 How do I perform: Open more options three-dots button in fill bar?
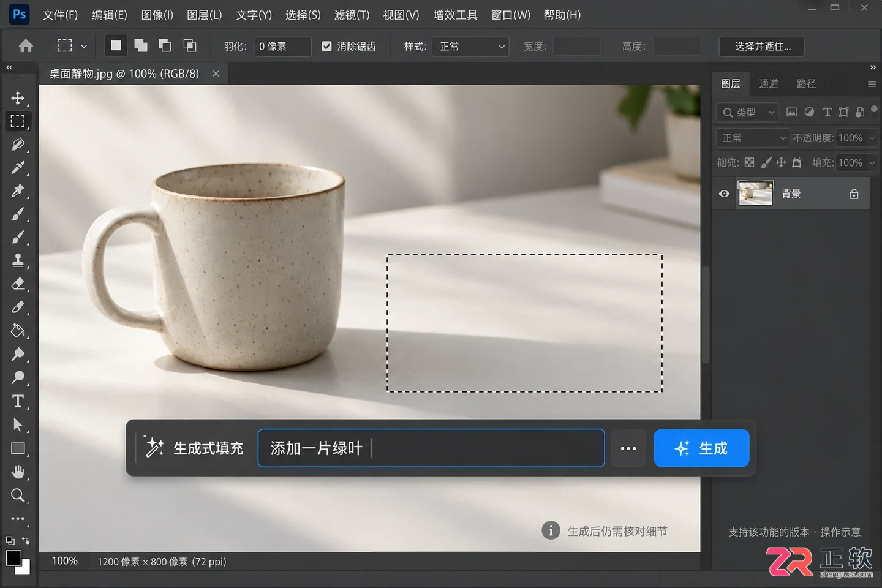(x=628, y=448)
